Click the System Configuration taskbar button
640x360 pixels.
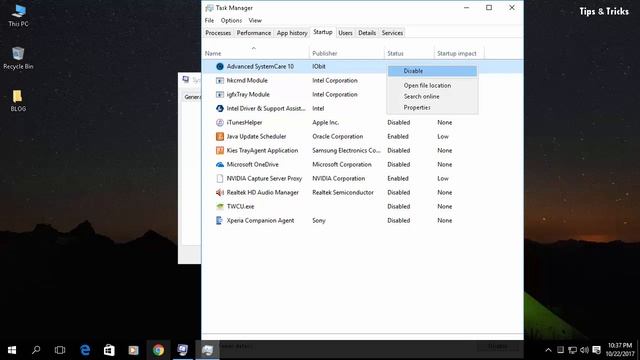click(182, 350)
